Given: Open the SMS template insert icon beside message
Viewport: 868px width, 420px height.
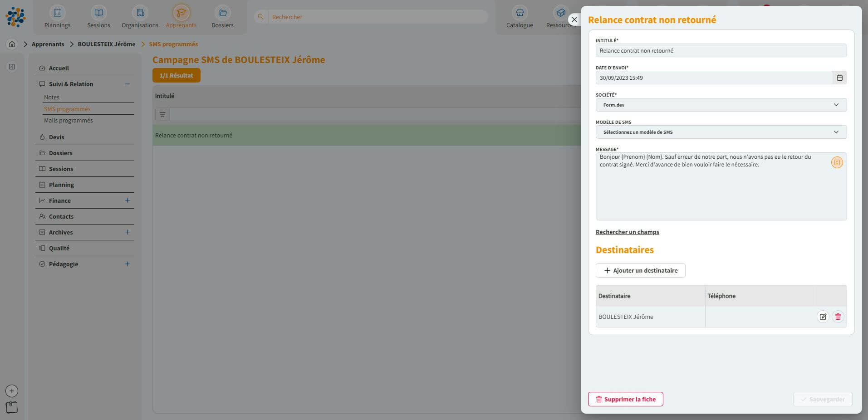Looking at the screenshot, I should [x=837, y=162].
